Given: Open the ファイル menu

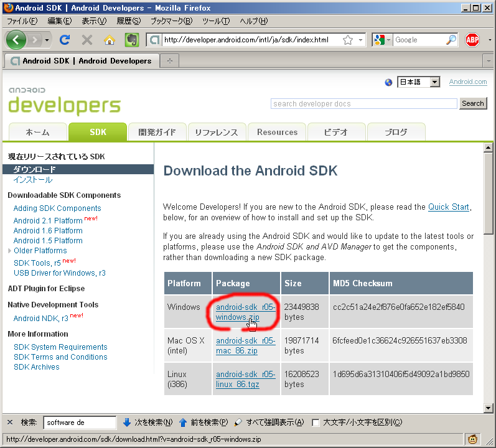Looking at the screenshot, I should click(x=22, y=21).
